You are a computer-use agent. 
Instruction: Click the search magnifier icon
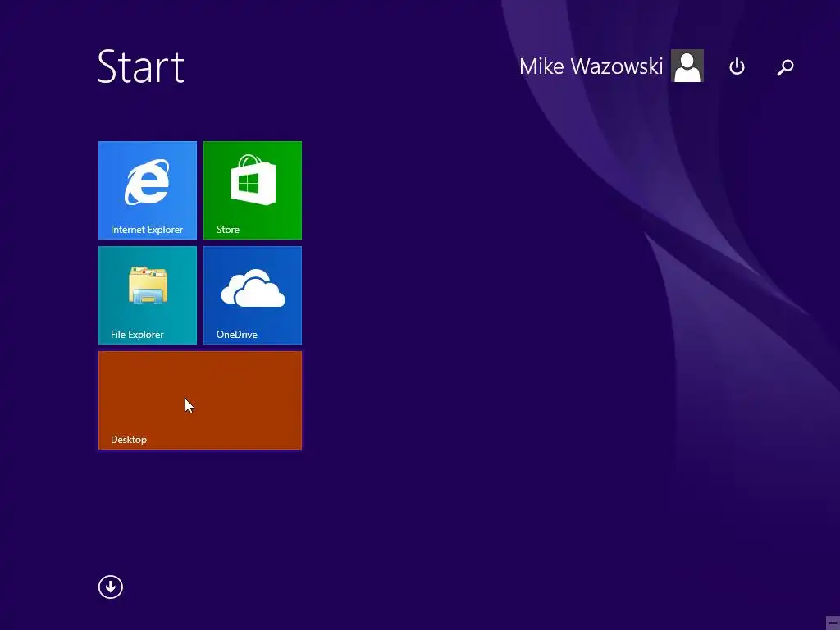coord(785,67)
